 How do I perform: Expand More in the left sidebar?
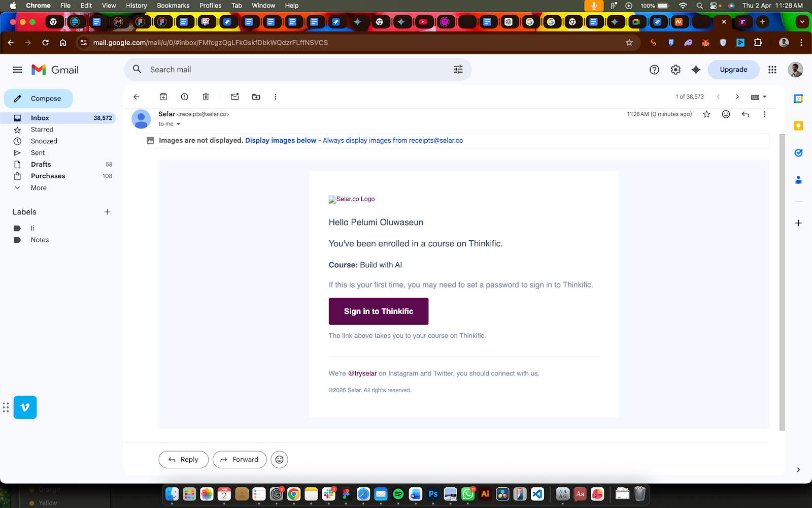(x=39, y=188)
